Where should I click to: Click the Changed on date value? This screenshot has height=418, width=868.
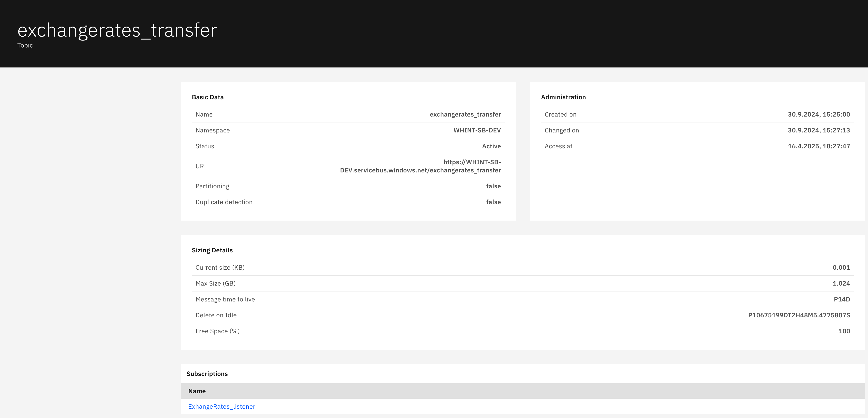click(818, 130)
